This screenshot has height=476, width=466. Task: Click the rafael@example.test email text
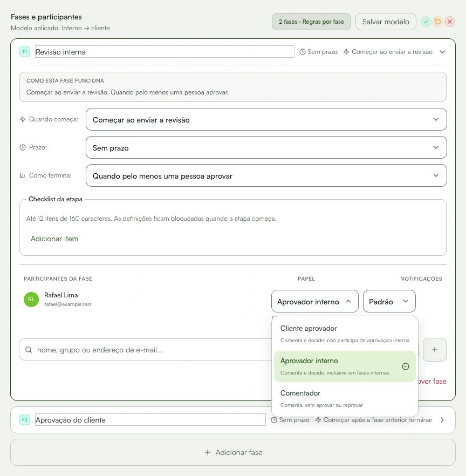(x=67, y=304)
